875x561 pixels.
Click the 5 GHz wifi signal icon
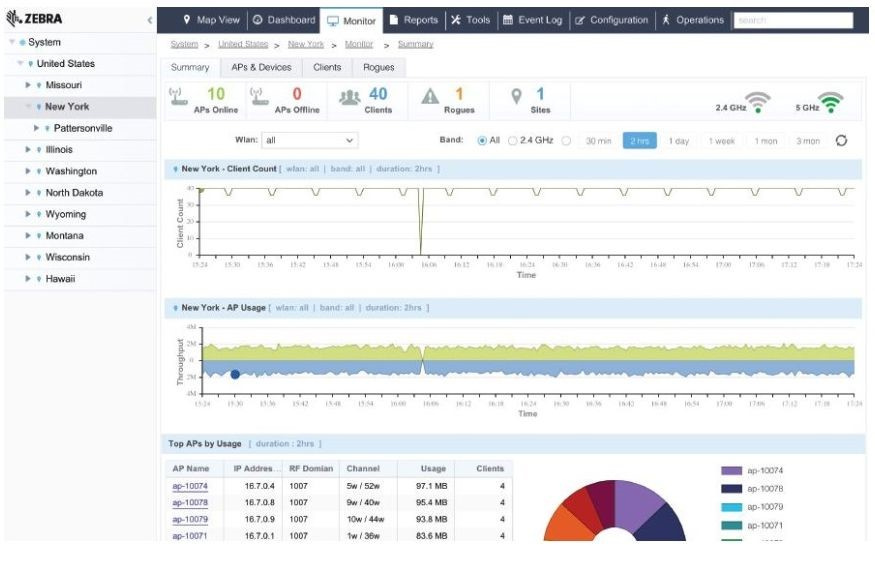point(831,103)
